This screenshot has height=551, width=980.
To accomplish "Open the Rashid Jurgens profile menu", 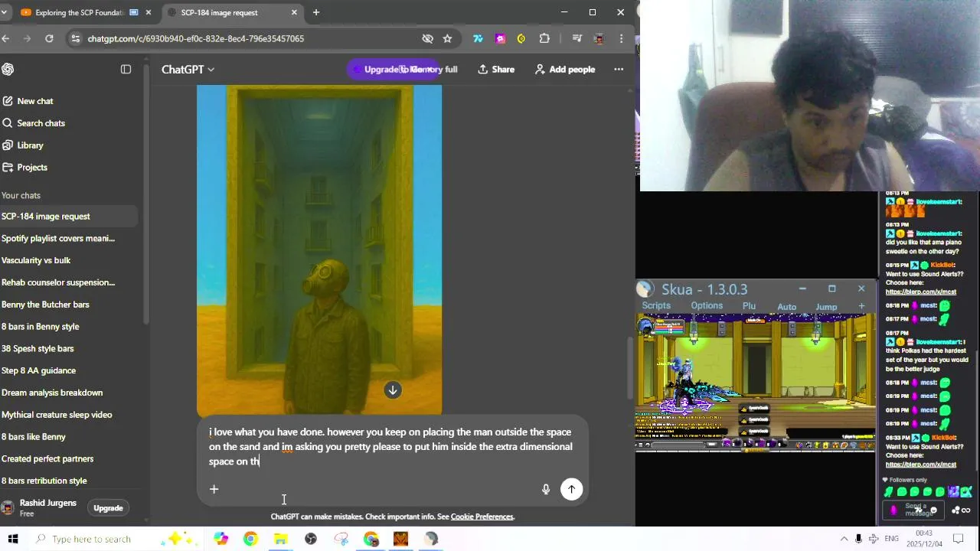I will [40, 508].
